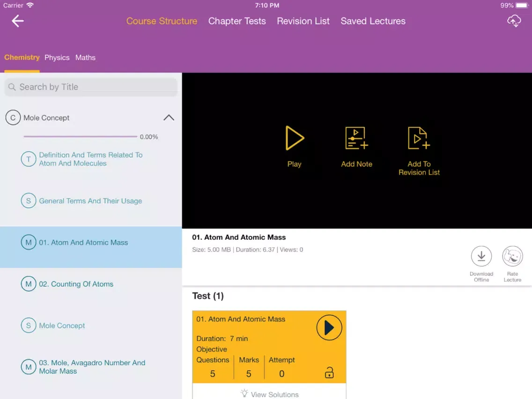Click View Solutions
The height and width of the screenshot is (399, 532).
[269, 394]
